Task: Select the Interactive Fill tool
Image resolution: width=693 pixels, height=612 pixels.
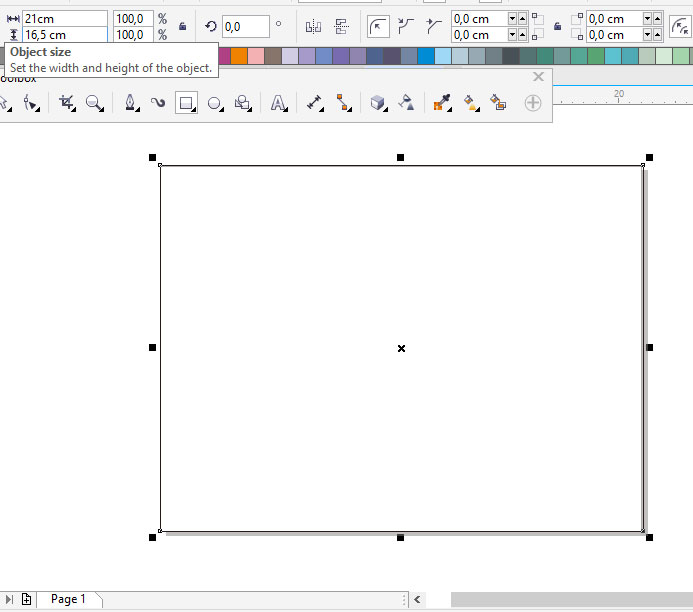Action: [471, 103]
